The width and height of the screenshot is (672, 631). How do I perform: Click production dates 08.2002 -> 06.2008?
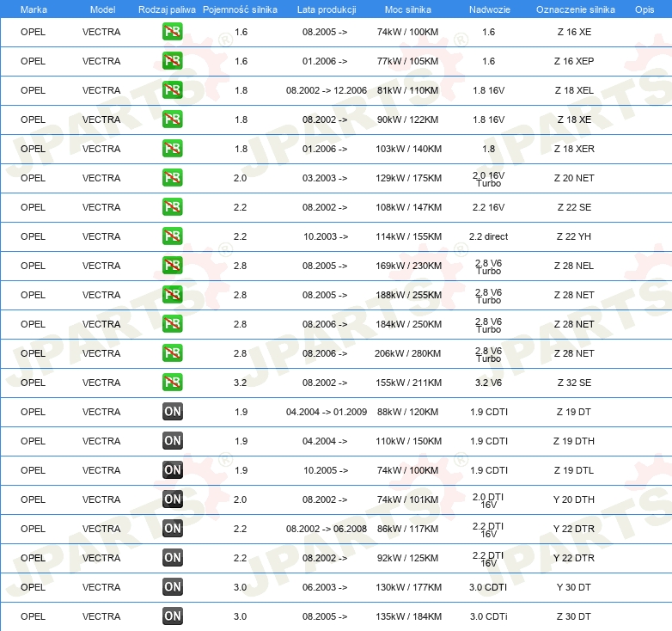327,529
